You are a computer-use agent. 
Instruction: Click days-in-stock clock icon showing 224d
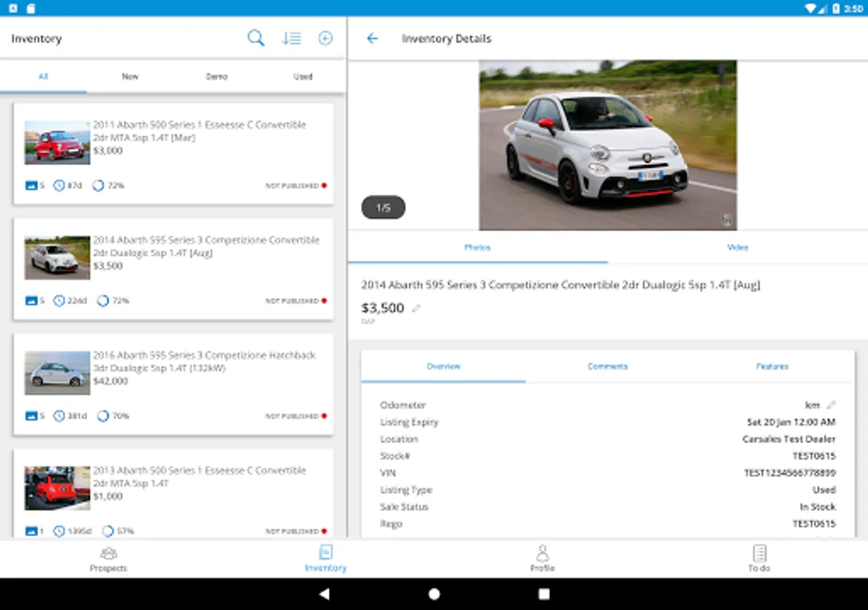coord(59,301)
